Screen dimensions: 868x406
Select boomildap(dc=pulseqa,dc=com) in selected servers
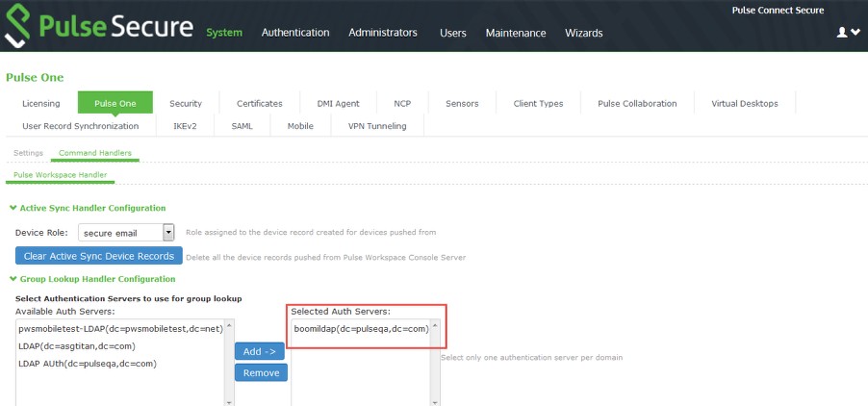pyautogui.click(x=362, y=329)
